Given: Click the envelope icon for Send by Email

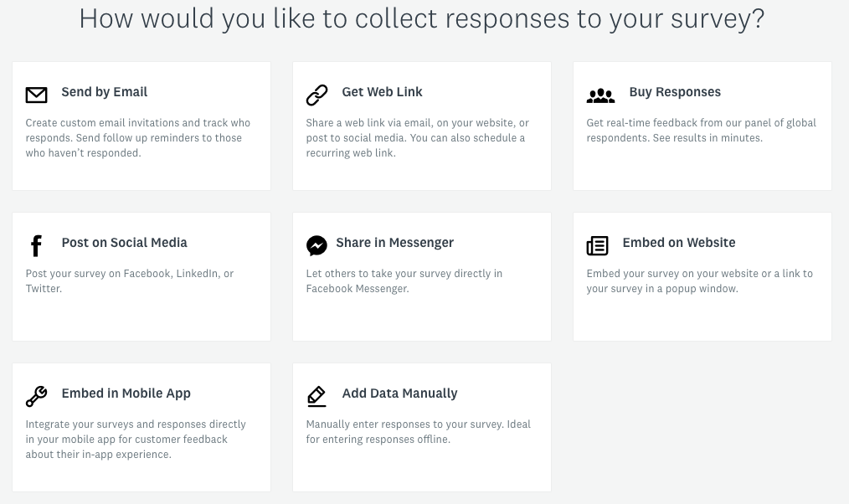Looking at the screenshot, I should (36, 95).
